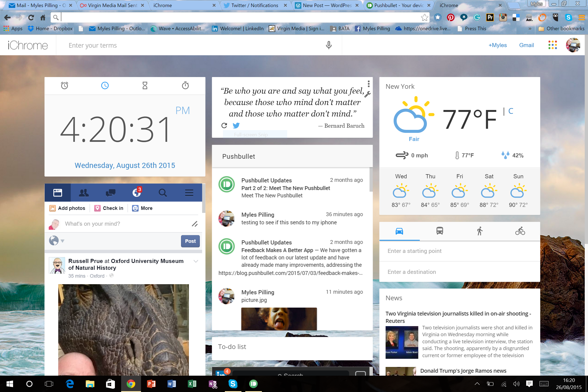Select the stopwatch icon in clock widget
This screenshot has height=392, width=588.
[x=185, y=85]
